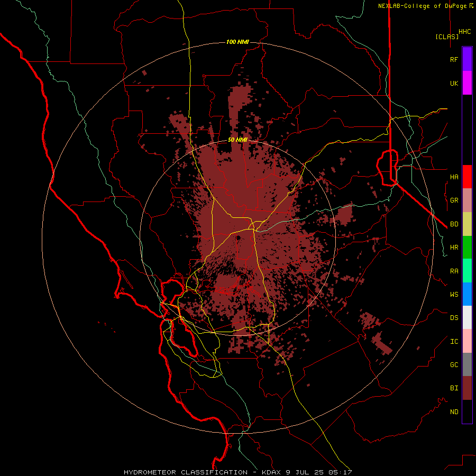Click the RF legend label
The height and width of the screenshot is (476, 476).
click(454, 59)
